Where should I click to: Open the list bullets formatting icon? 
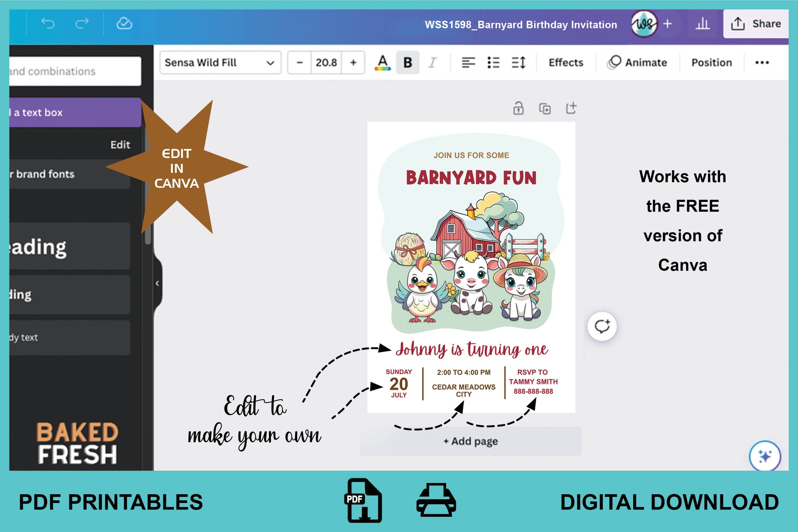coord(493,62)
